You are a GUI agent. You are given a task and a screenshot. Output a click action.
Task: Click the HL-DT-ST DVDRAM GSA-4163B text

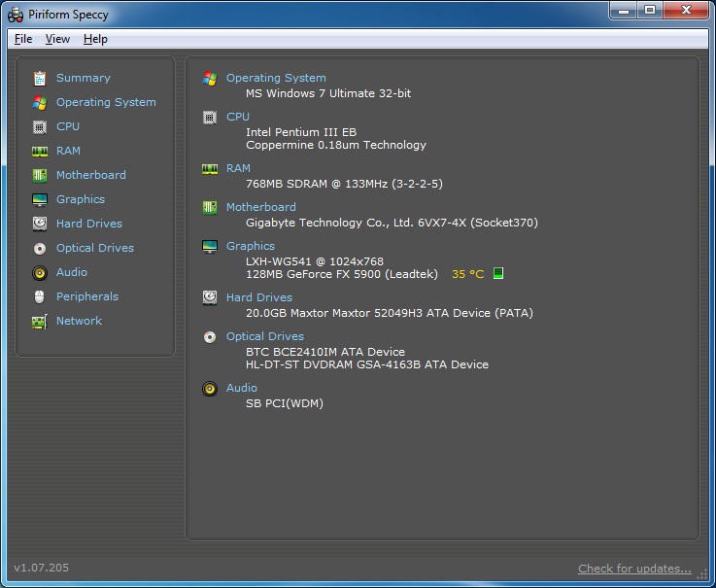click(367, 364)
